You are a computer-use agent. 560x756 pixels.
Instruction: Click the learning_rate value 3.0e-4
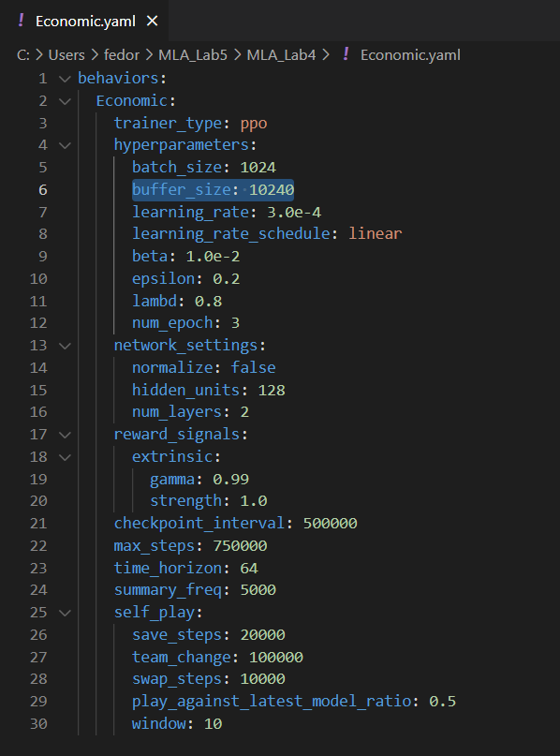pyautogui.click(x=294, y=212)
